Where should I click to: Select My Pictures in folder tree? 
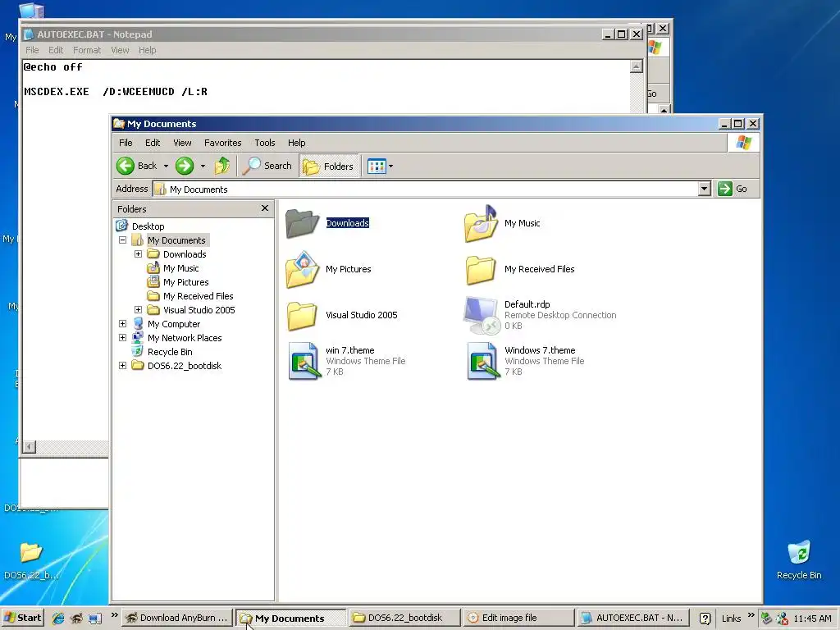tap(186, 282)
